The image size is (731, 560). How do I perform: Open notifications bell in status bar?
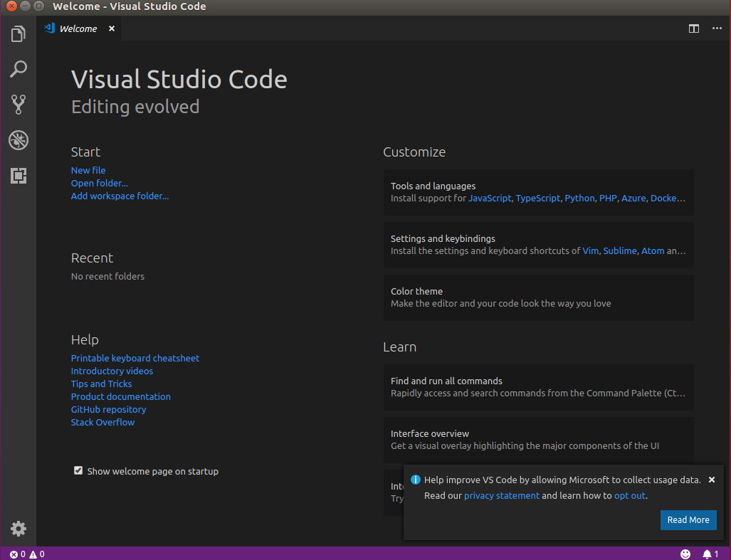(710, 554)
